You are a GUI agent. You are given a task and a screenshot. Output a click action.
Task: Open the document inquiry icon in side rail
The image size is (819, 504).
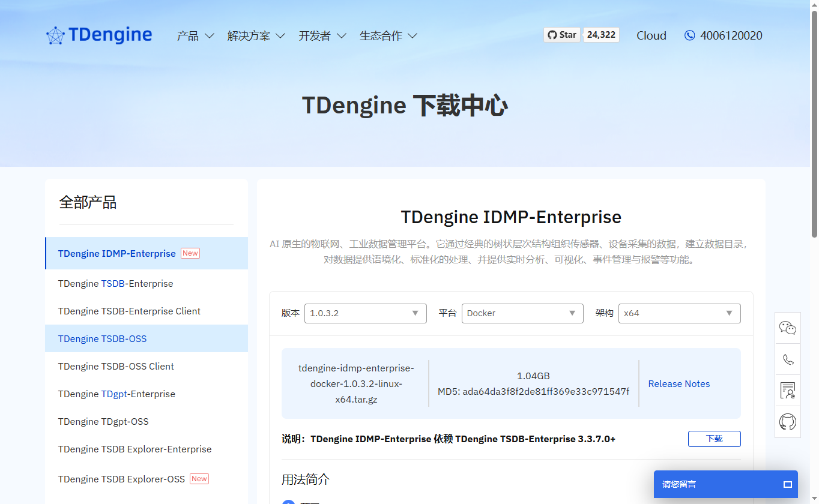pos(787,391)
